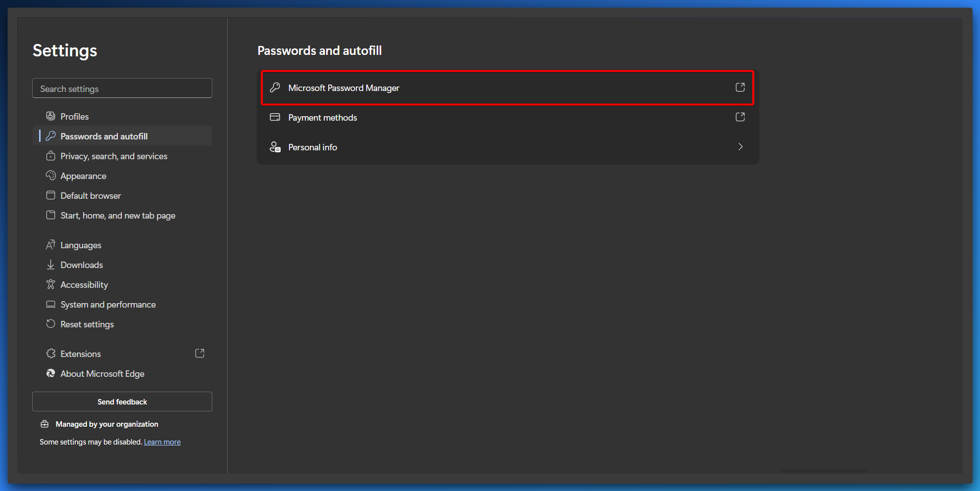Open the Profiles settings section
This screenshot has width=980, height=491.
(x=74, y=117)
